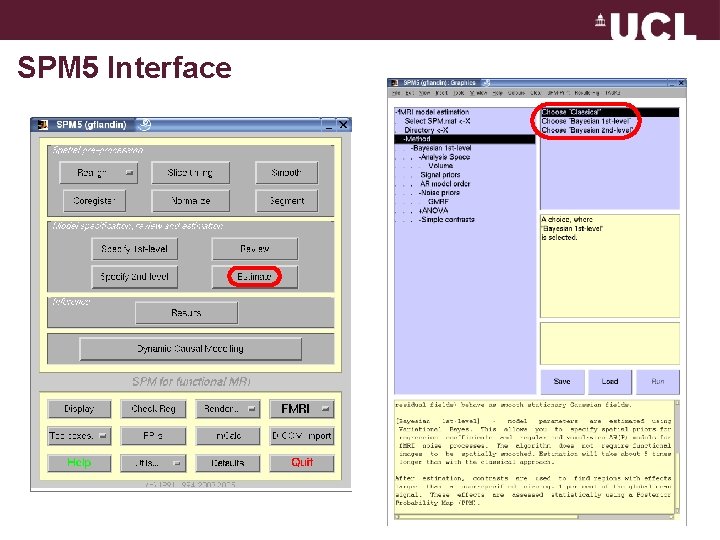Click the Smooth button
The width and height of the screenshot is (720, 540).
pos(287,173)
